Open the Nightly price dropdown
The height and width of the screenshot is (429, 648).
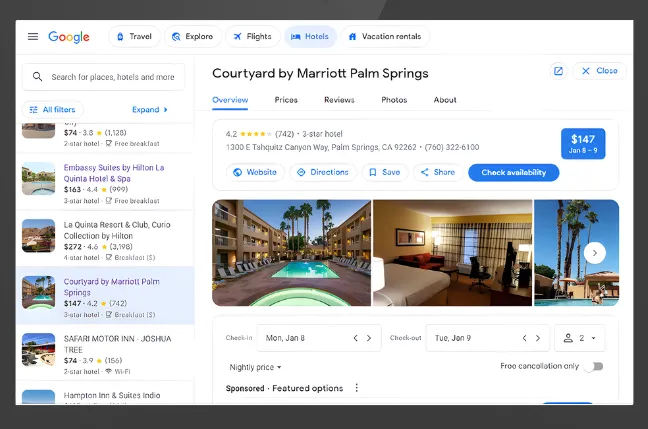click(x=255, y=367)
